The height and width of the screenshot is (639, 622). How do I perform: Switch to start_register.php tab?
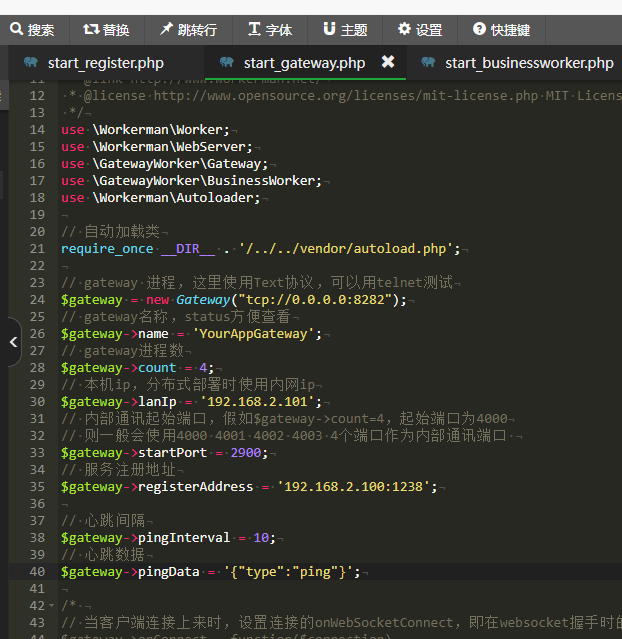pos(105,63)
